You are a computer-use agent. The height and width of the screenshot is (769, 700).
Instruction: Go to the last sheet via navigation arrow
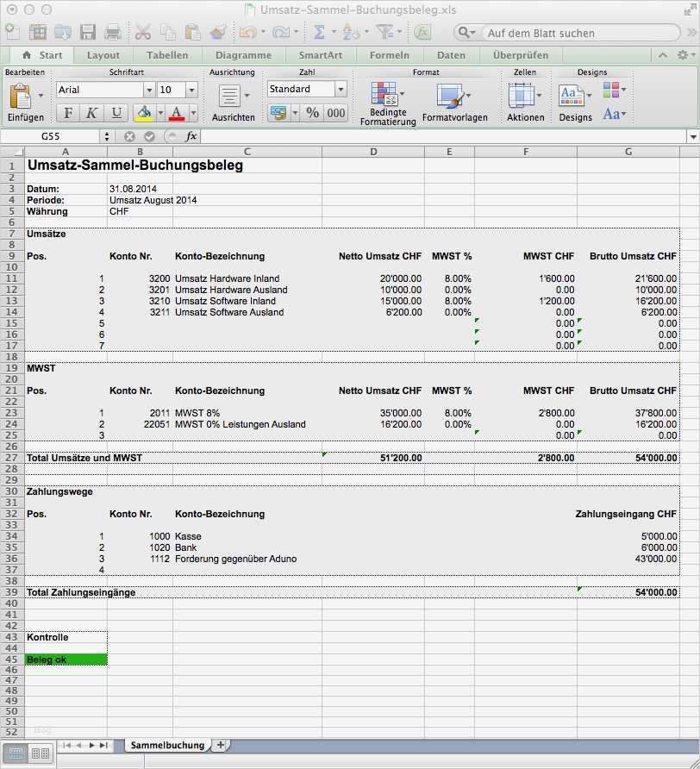tap(103, 746)
